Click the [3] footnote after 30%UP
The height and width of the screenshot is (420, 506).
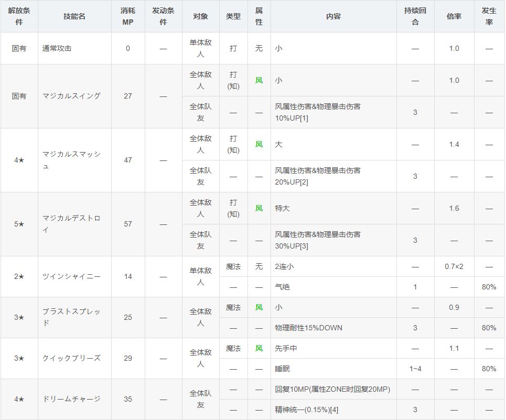tap(304, 245)
